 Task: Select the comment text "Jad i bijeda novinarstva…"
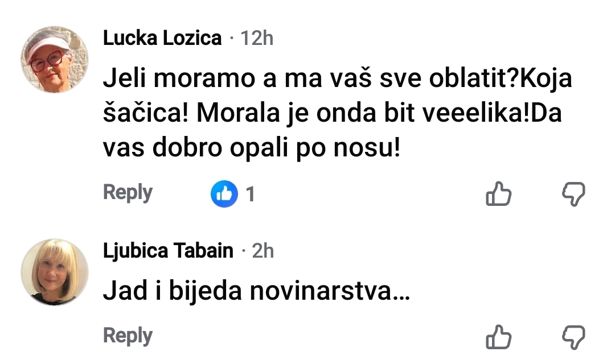pyautogui.click(x=256, y=292)
